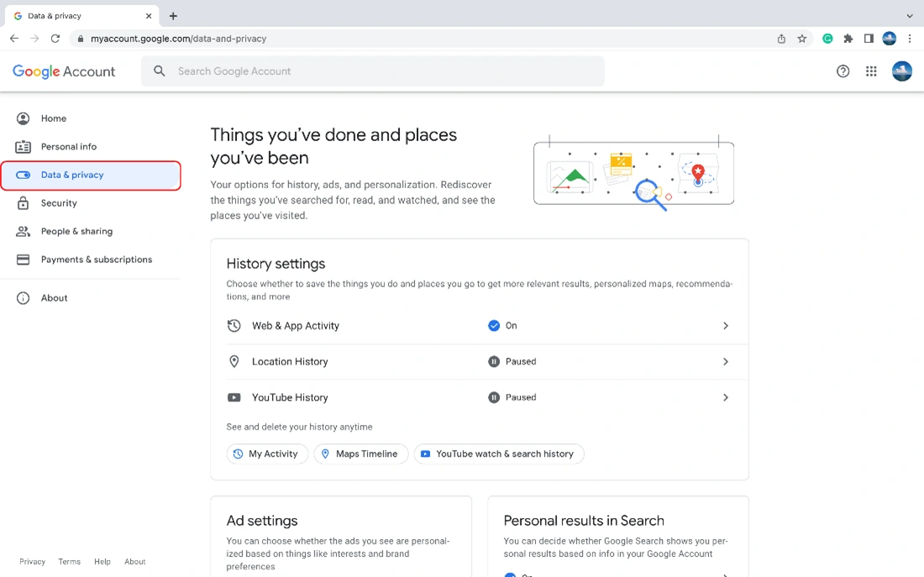Open Security in sidebar
Viewport: 924px width, 577px height.
(90, 203)
